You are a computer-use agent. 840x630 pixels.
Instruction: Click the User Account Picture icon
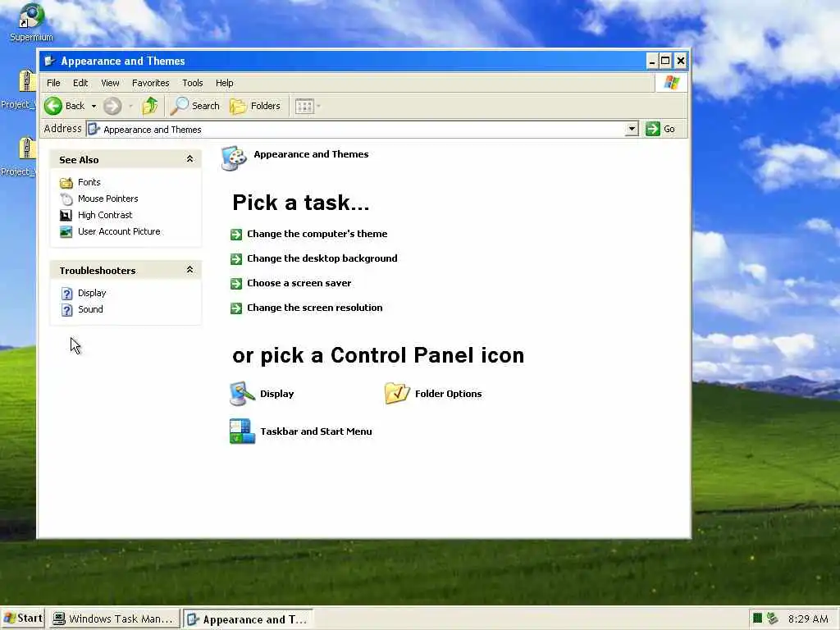click(66, 232)
